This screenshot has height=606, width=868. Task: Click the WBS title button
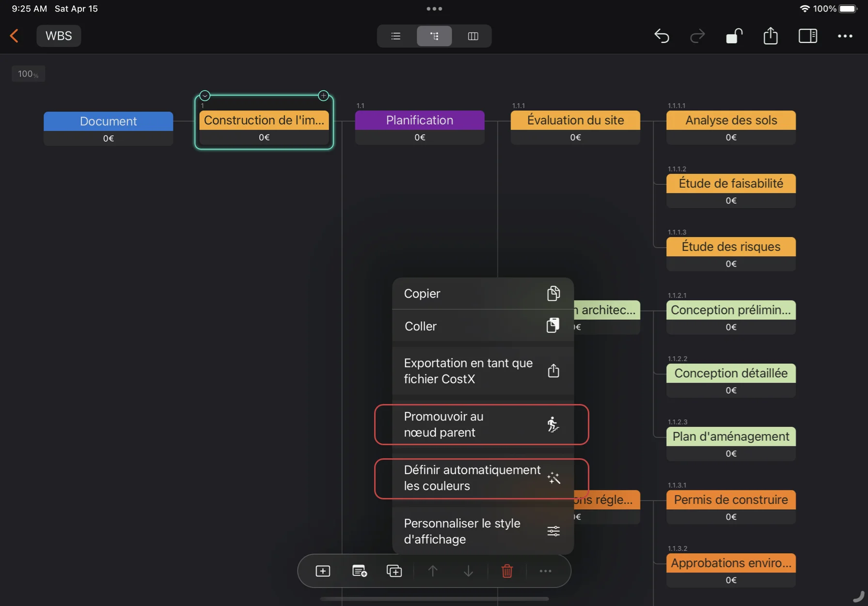59,36
